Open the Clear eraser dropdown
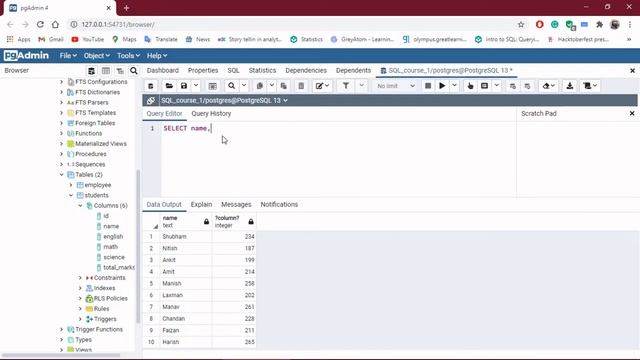 pos(549,86)
